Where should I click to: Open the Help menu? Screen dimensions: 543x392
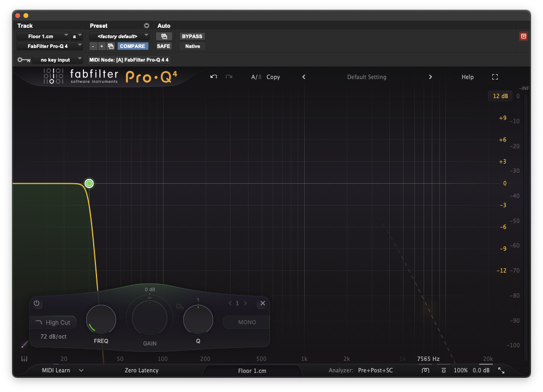[468, 77]
